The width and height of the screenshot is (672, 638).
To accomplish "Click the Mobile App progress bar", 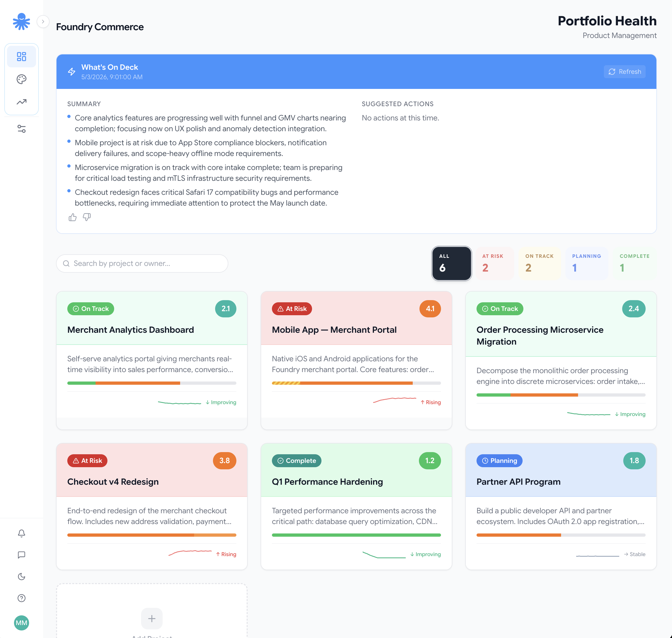I will 356,383.
